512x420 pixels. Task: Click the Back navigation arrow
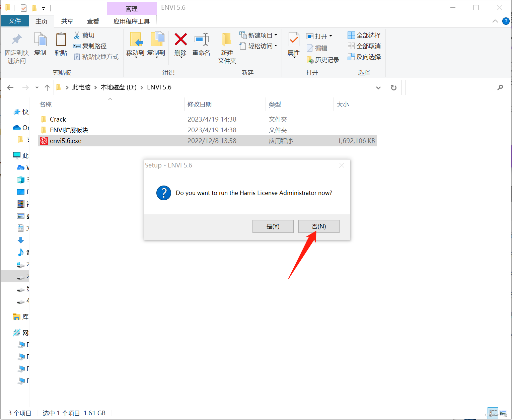[10, 87]
